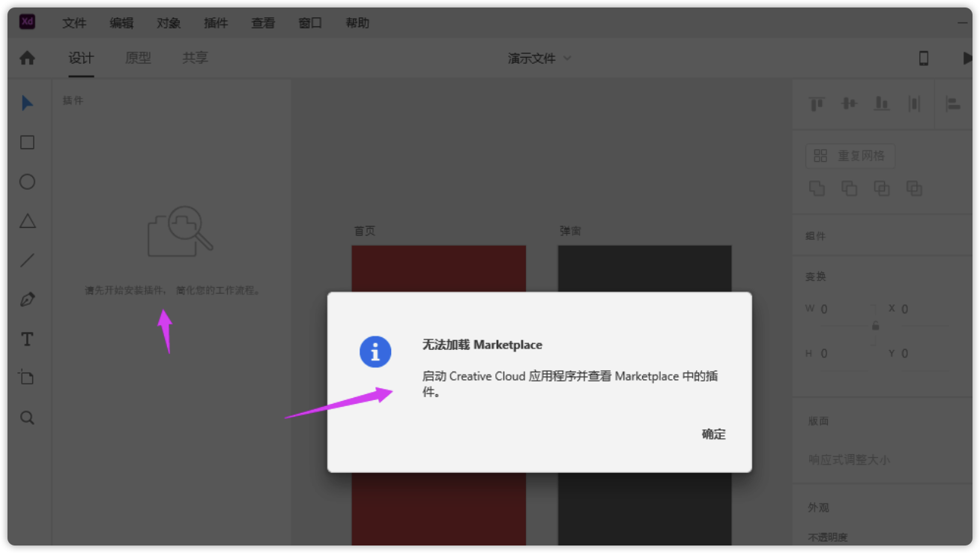
Task: Pick the Rectangle tool
Action: [27, 142]
